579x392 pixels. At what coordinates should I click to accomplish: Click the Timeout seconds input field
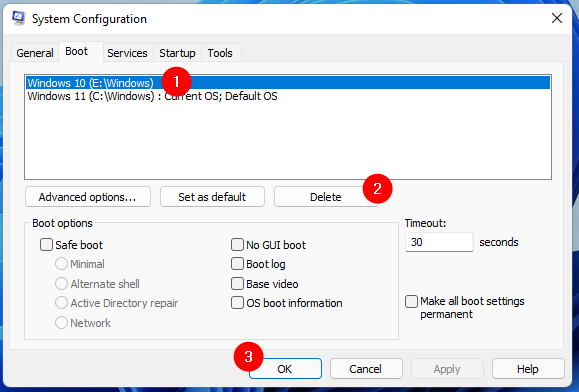(x=439, y=242)
